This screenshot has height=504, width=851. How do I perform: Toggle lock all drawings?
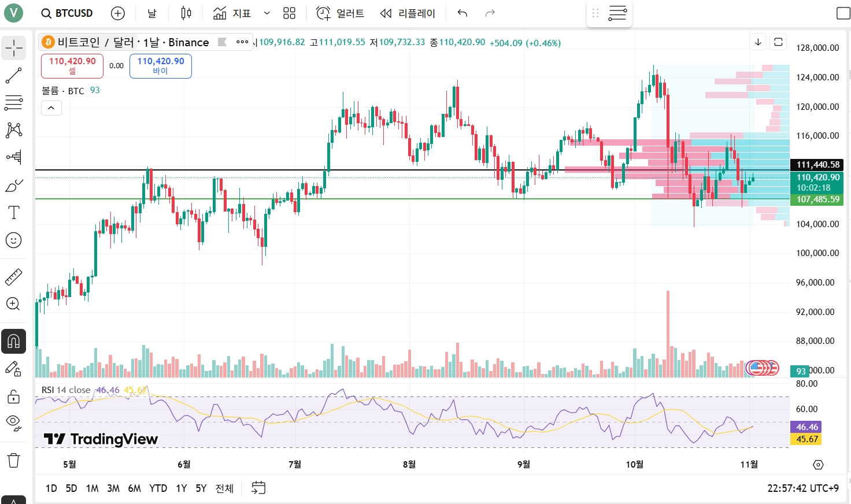click(x=14, y=396)
